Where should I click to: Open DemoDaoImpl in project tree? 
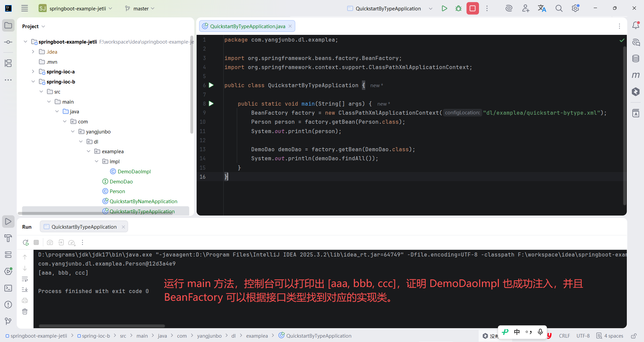[x=134, y=171]
